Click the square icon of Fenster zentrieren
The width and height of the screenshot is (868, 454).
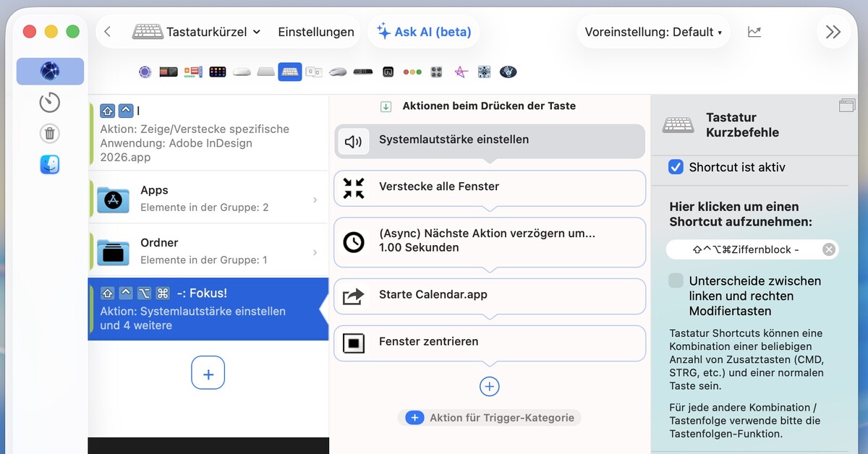pos(353,343)
